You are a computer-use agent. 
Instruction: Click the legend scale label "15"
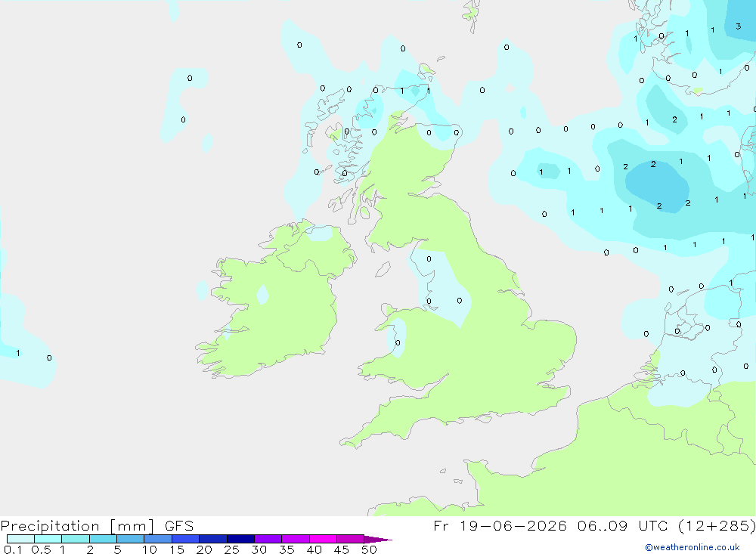(177, 549)
